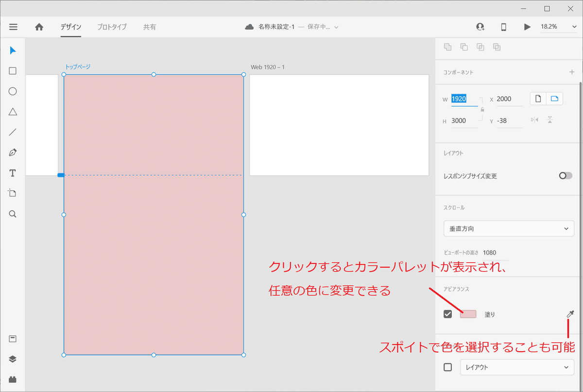The height and width of the screenshot is (392, 583).
Task: Uncheck the fill (塗り) checkbox
Action: point(448,314)
